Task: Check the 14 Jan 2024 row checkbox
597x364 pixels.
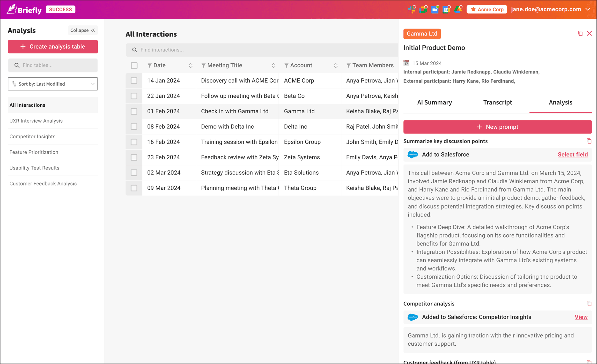Action: click(134, 81)
